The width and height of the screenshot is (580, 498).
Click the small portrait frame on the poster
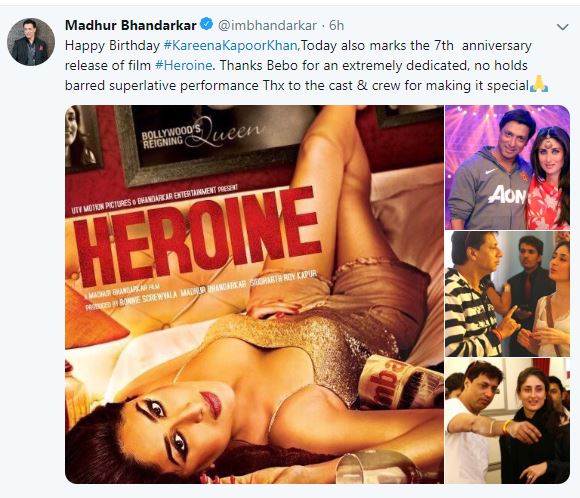point(82,138)
